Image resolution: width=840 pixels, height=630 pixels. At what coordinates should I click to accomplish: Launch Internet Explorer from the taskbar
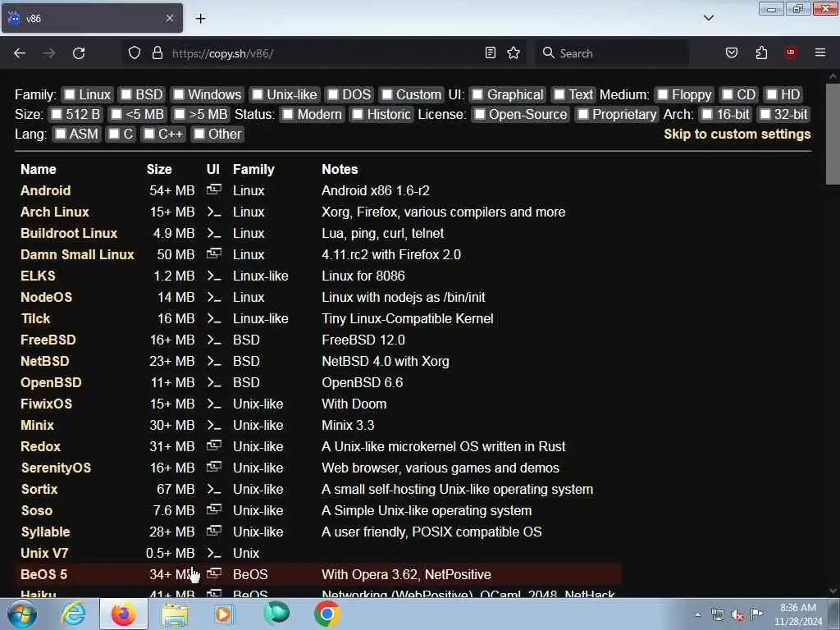click(73, 614)
